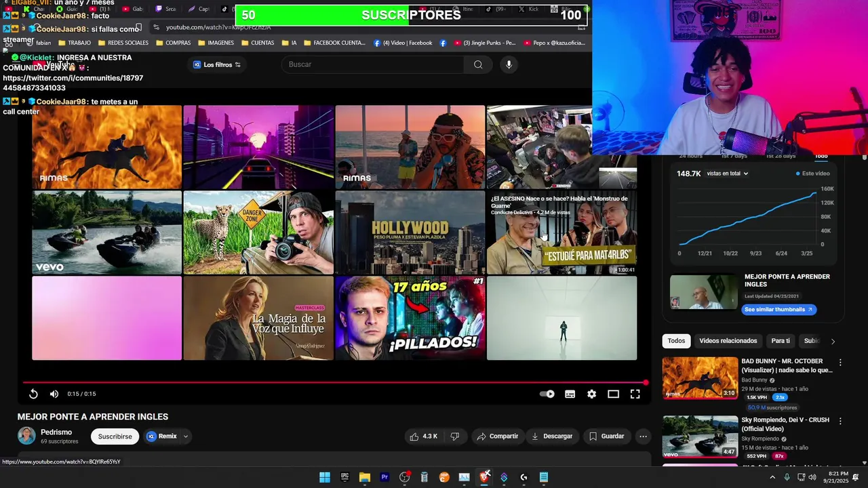Click the Hollywood Peso Pluma end-screen thumbnail
Screen dimensions: 868x488
[x=410, y=232]
